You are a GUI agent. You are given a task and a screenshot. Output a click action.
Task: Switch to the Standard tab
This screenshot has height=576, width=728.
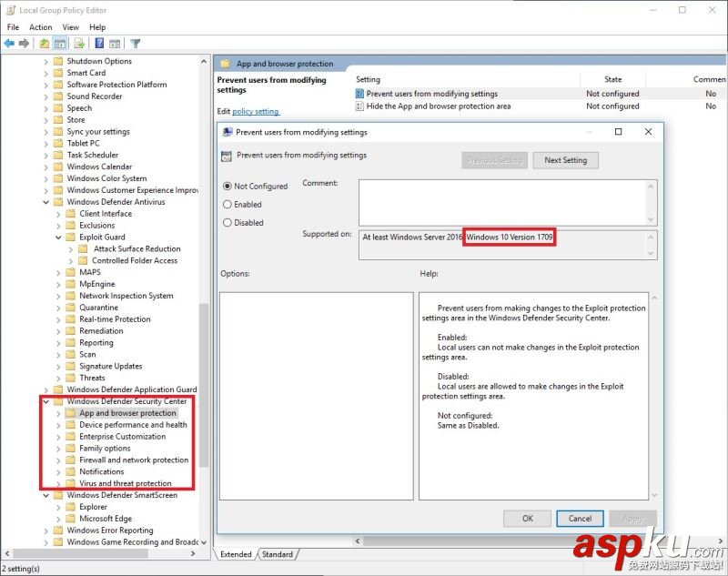point(278,555)
